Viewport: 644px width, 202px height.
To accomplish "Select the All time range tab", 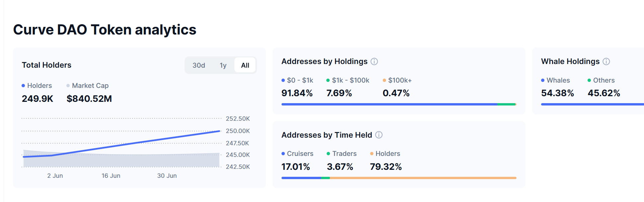I will (245, 65).
